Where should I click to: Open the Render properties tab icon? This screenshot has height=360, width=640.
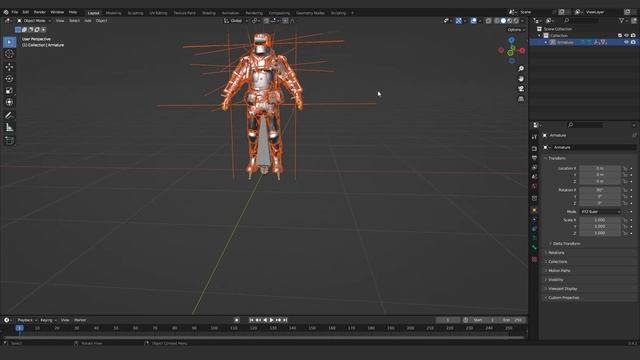tap(534, 149)
